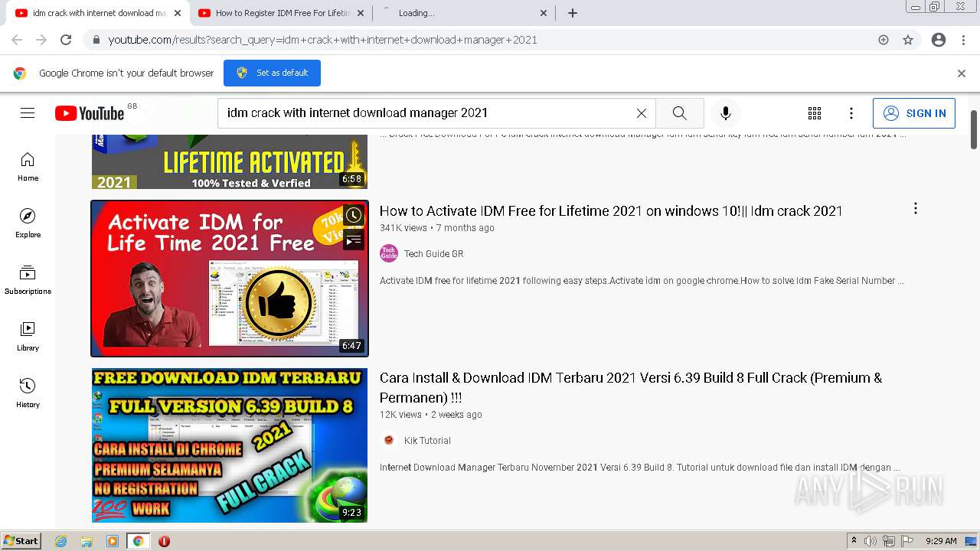Click the Chrome taskbar button
The width and height of the screenshot is (980, 551).
(x=138, y=541)
